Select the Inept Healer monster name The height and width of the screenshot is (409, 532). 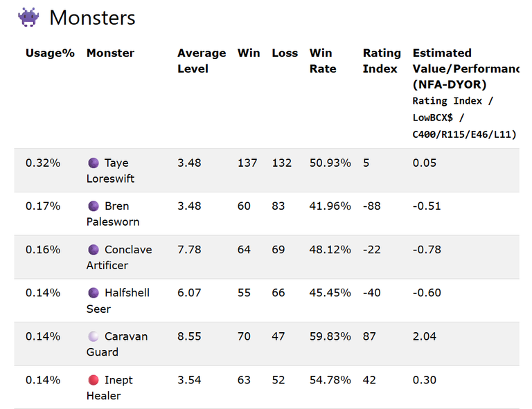[x=109, y=388]
